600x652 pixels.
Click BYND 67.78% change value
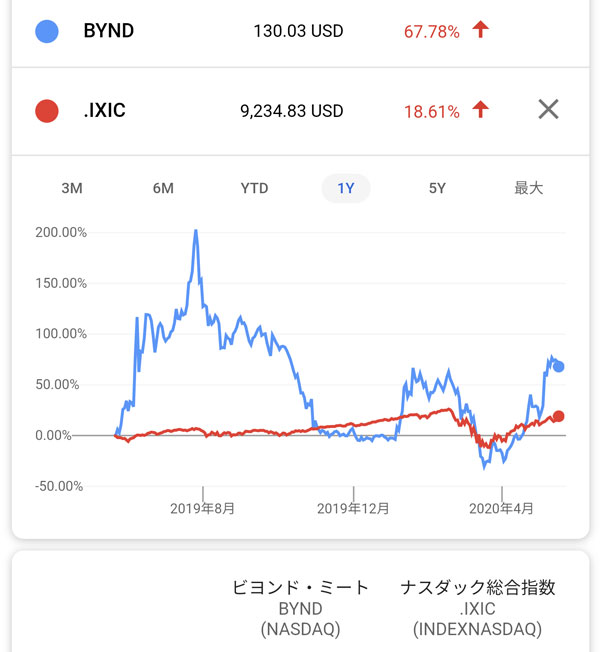(x=431, y=32)
